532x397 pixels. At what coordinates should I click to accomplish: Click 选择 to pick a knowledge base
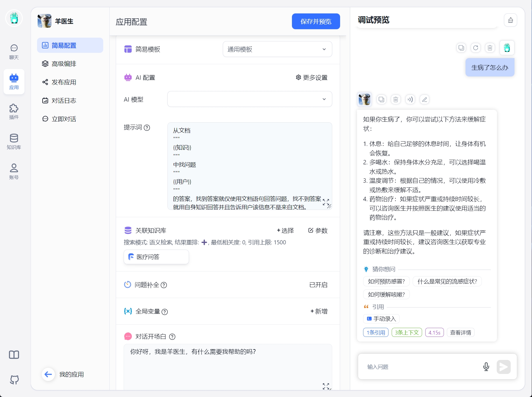285,230
